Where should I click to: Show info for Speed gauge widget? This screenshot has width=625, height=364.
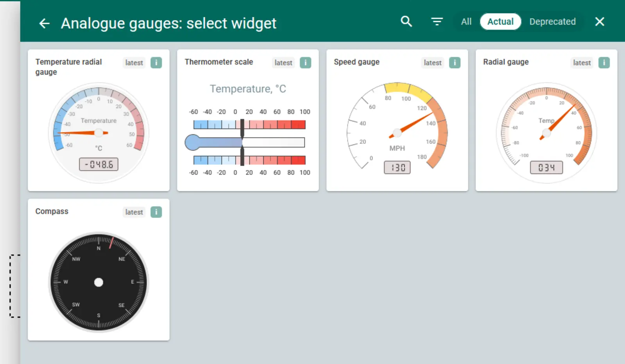(x=455, y=62)
